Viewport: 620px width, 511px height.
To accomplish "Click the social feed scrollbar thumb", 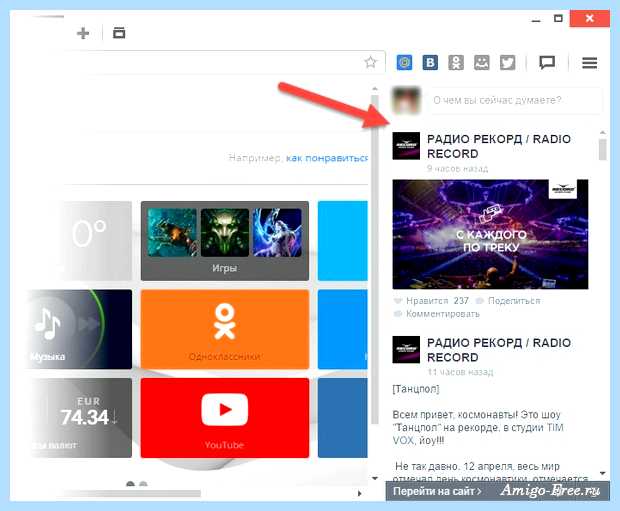I will (x=603, y=150).
